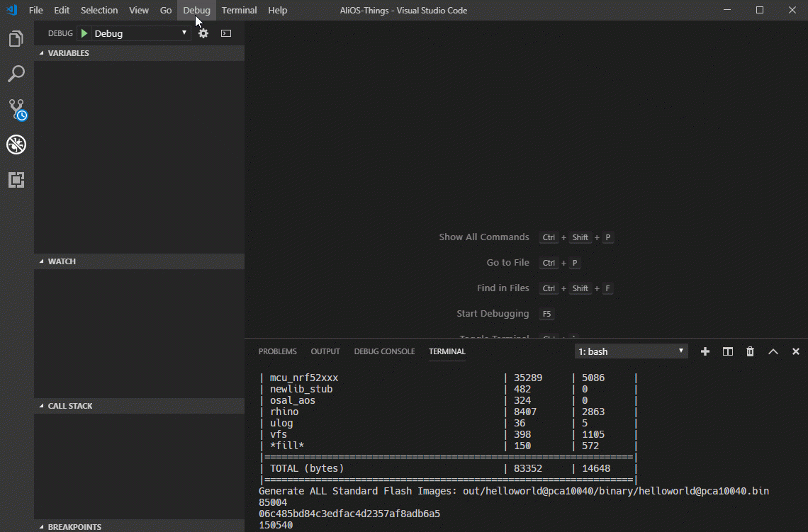The width and height of the screenshot is (808, 532).
Task: Click the VS Code logo in title bar
Action: pyautogui.click(x=12, y=10)
